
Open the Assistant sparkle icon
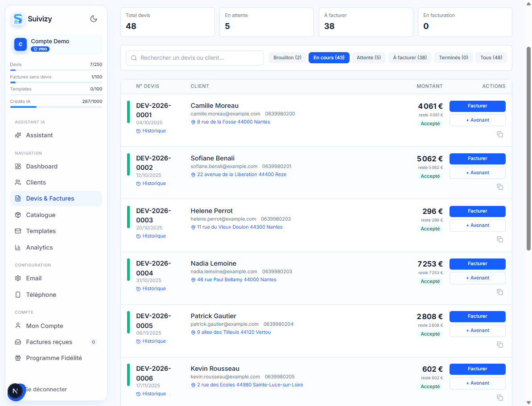(x=18, y=135)
